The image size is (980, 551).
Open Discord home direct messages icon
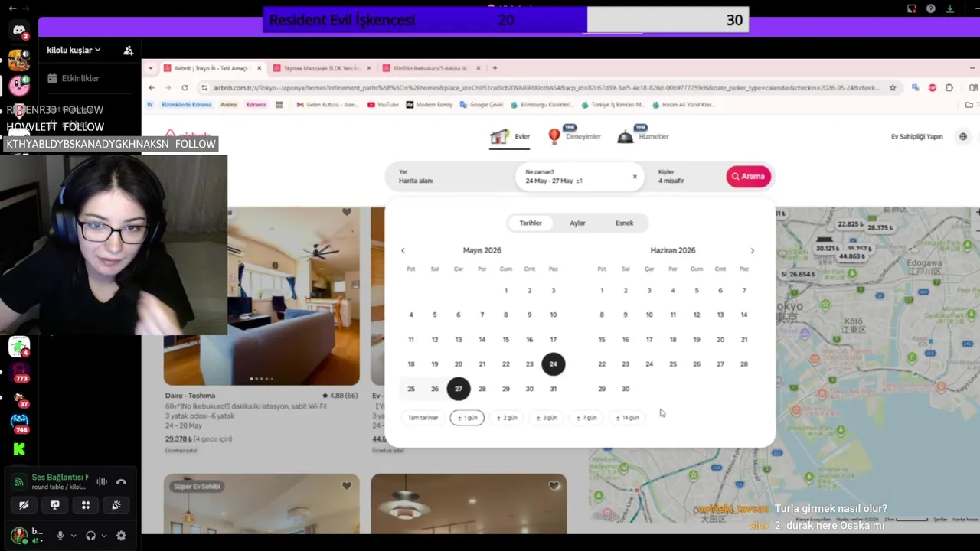[19, 31]
